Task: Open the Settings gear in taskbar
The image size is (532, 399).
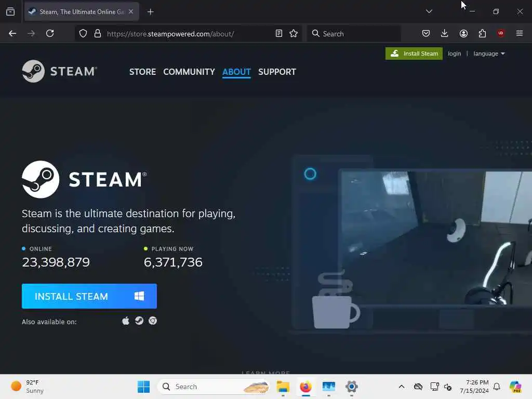Action: click(352, 387)
